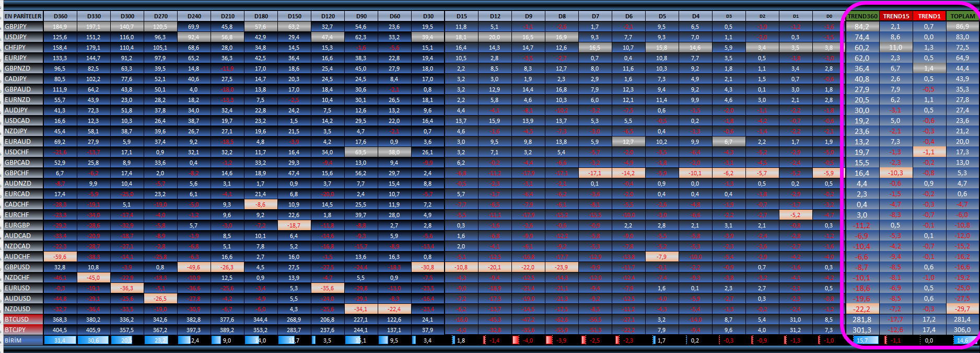The image size is (980, 353).
Task: Click the CADJPY row label
Action: [x=22, y=79]
